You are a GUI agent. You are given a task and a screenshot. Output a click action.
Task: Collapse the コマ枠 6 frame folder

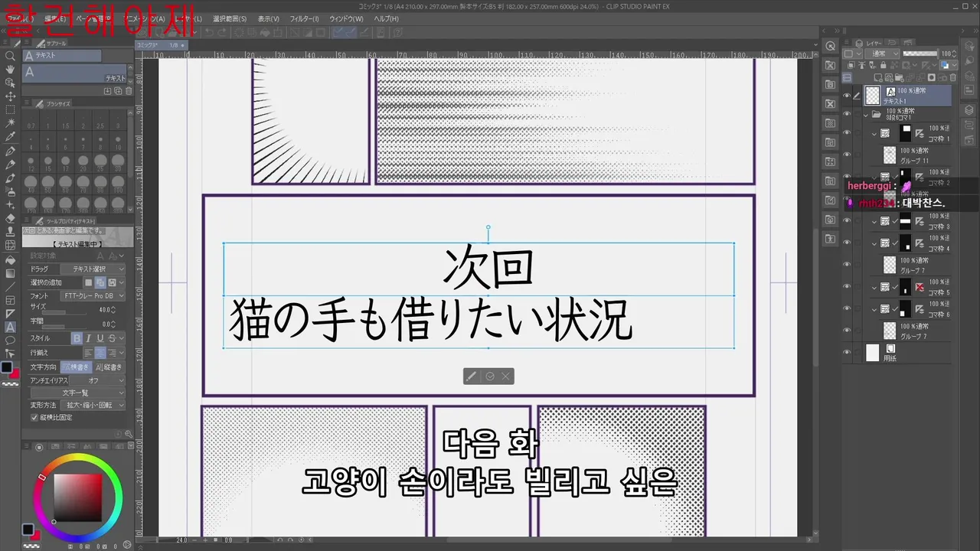coord(874,309)
